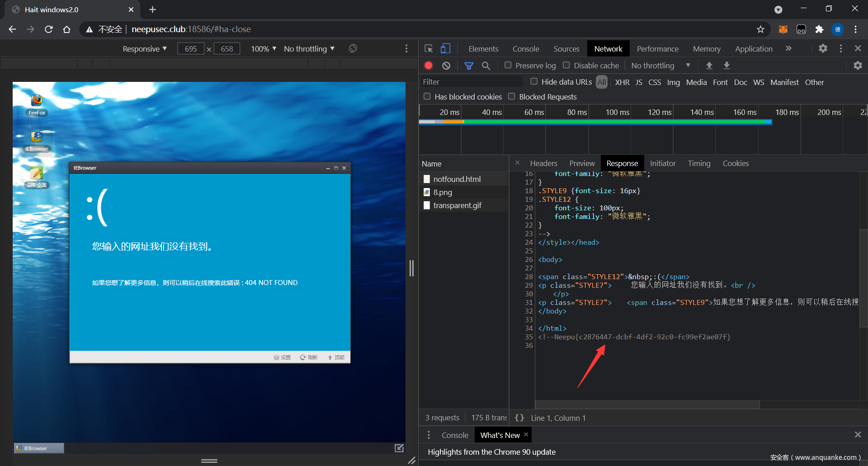Filter requests by XHR type
868x466 pixels.
pyautogui.click(x=622, y=82)
